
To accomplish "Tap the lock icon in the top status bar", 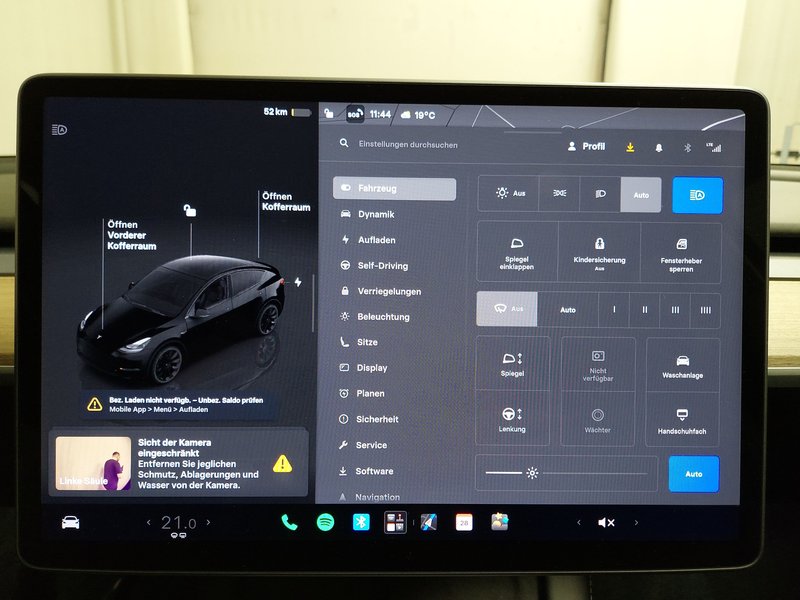I will point(329,113).
